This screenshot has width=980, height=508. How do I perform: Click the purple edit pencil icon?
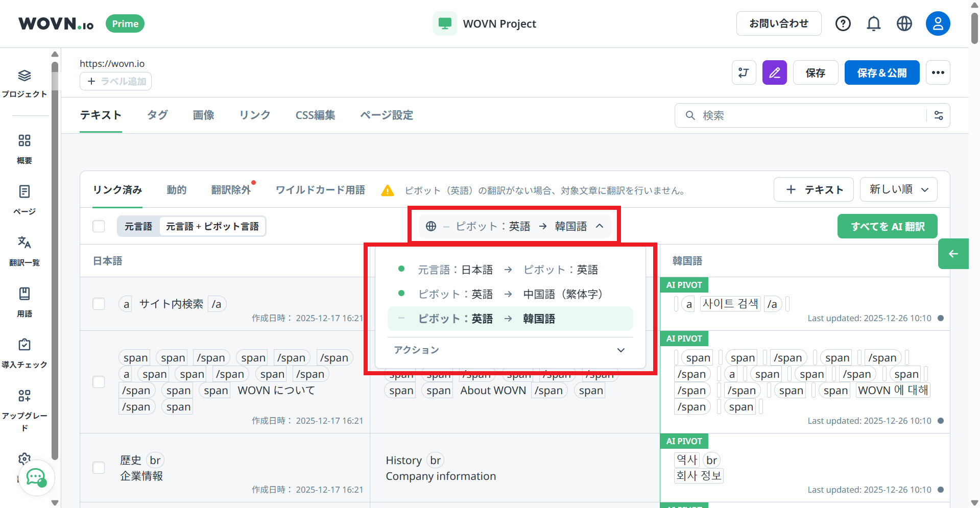pos(774,72)
